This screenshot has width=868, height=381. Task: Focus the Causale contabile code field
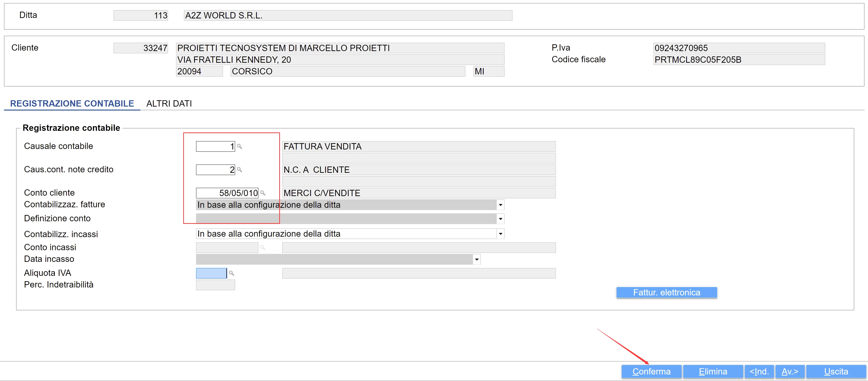point(215,146)
